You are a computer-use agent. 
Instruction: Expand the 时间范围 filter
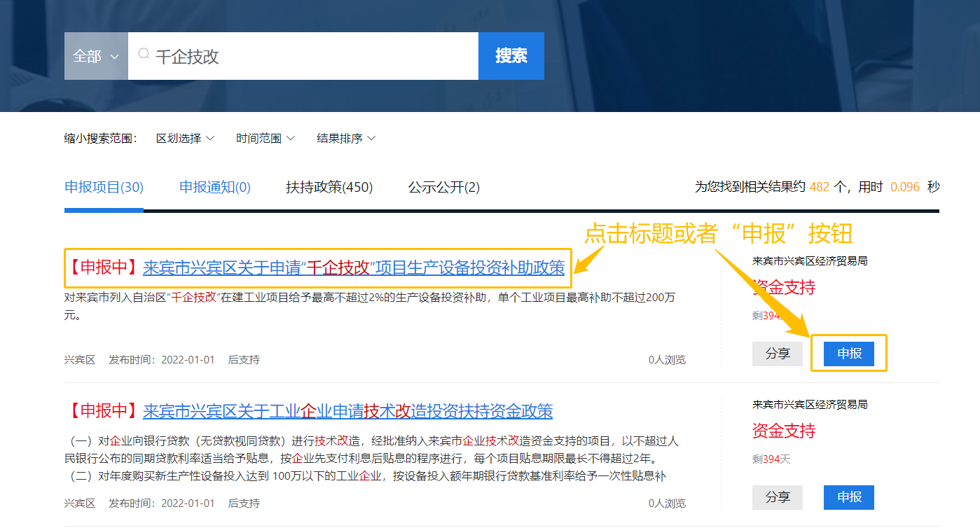265,139
